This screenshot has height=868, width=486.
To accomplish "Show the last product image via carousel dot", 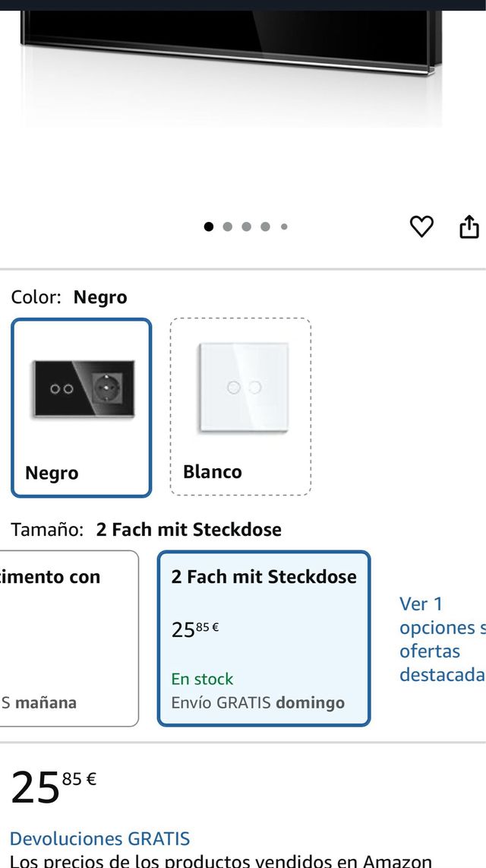I will point(284,227).
